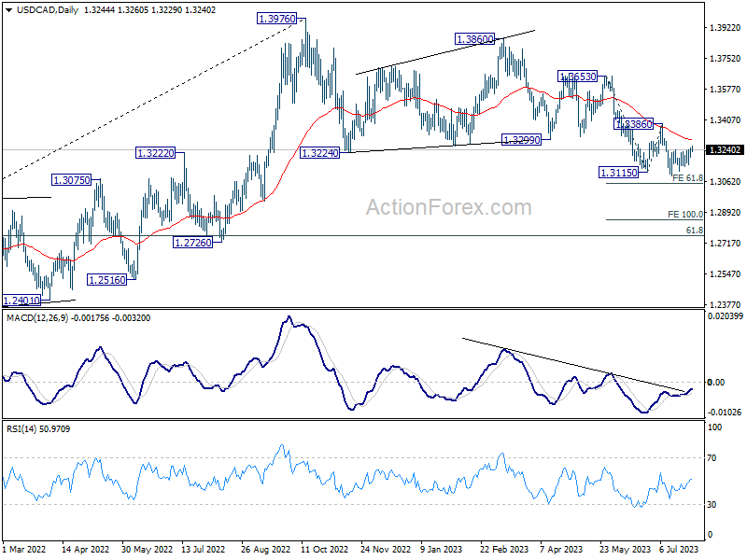Click the USDCAD,Daily chart title
This screenshot has height=560, width=747.
click(48, 10)
